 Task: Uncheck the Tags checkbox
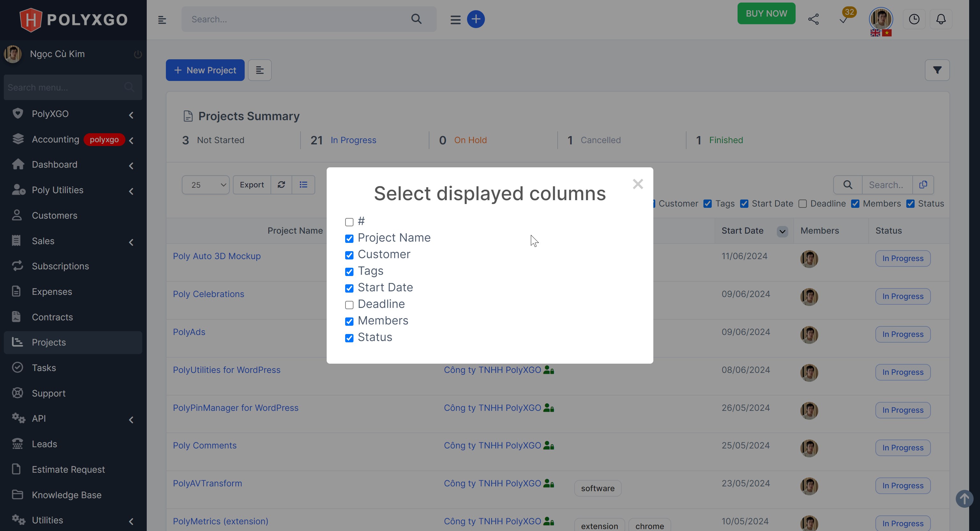coord(349,272)
